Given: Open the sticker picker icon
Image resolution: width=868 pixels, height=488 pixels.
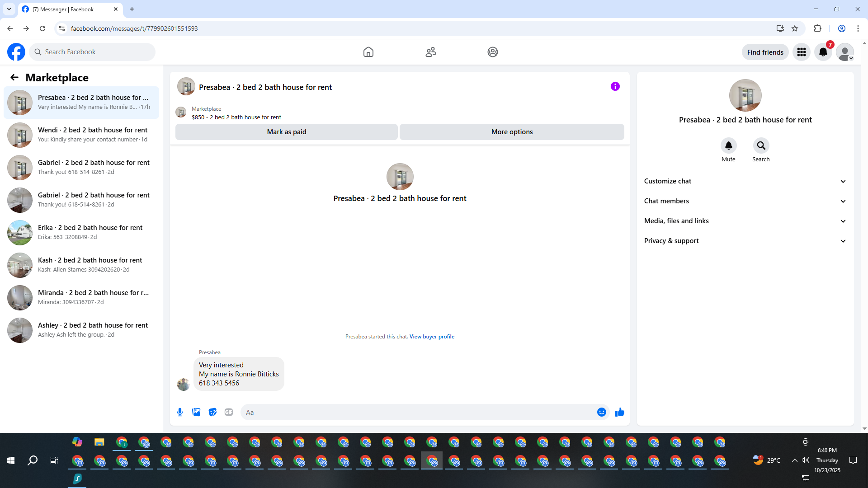Looking at the screenshot, I should pos(212,412).
